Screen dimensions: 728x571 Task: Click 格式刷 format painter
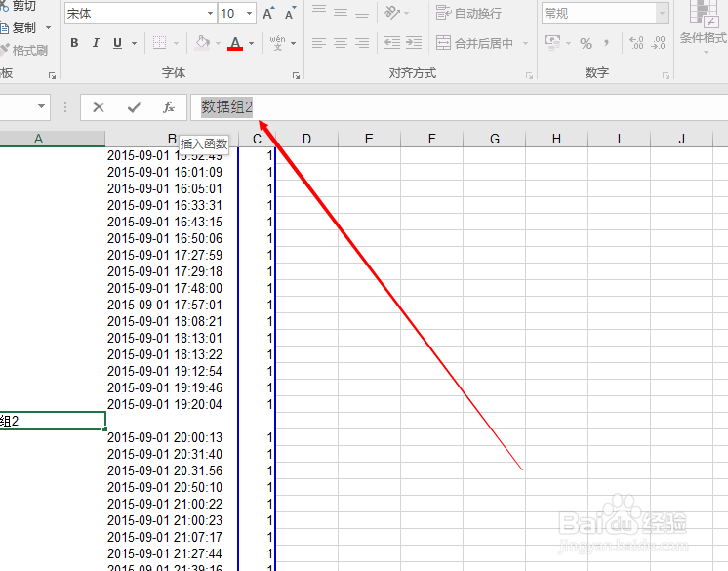24,50
